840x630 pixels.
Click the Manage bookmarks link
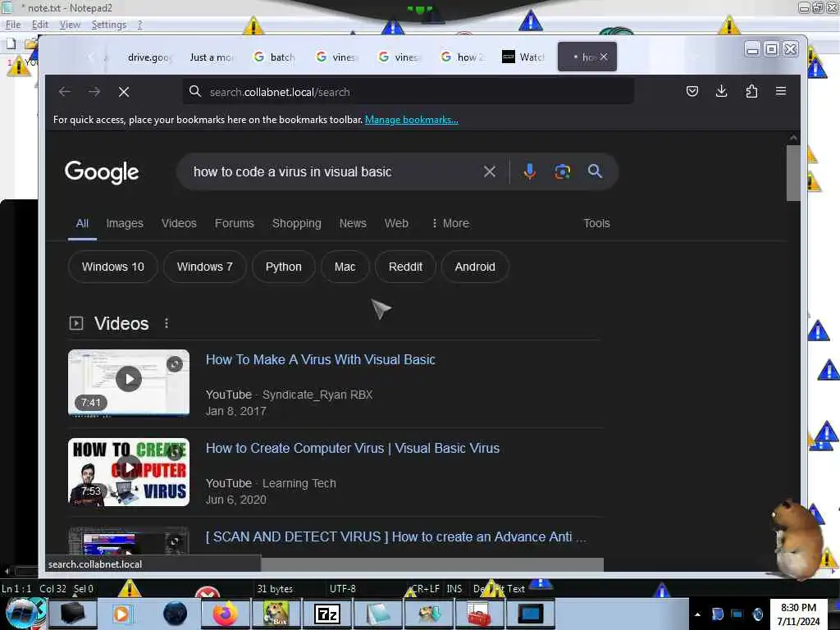pos(412,120)
